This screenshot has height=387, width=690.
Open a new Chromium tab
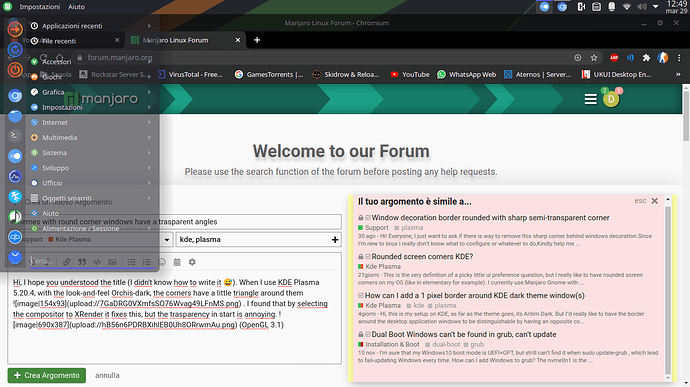[257, 40]
